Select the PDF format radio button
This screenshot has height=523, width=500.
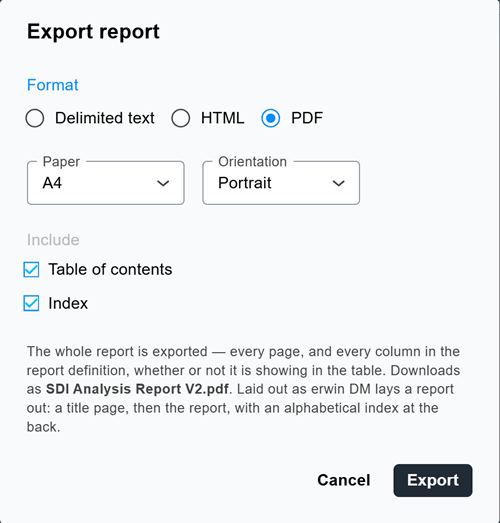(x=271, y=118)
